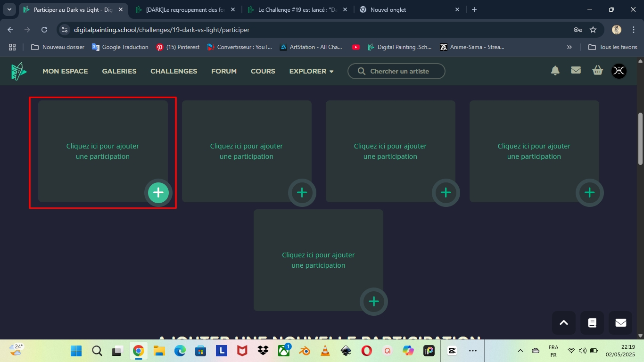
Task: Expand the hidden bookmarks overflow chevron
Action: [569, 47]
